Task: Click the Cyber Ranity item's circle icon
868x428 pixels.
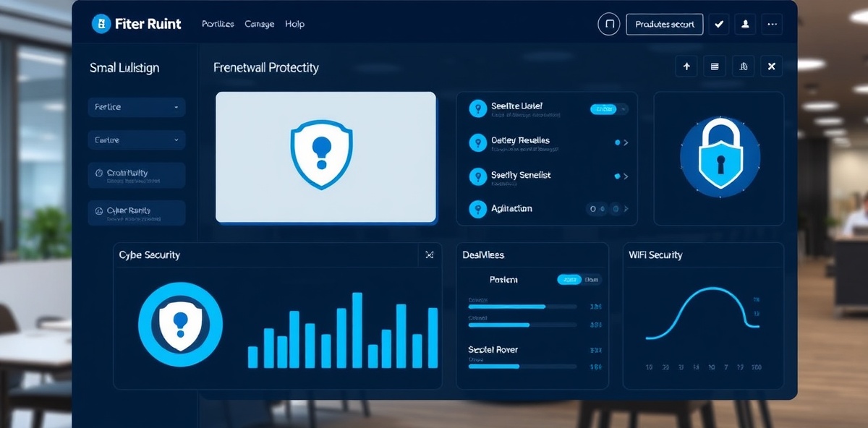Action: tap(99, 211)
